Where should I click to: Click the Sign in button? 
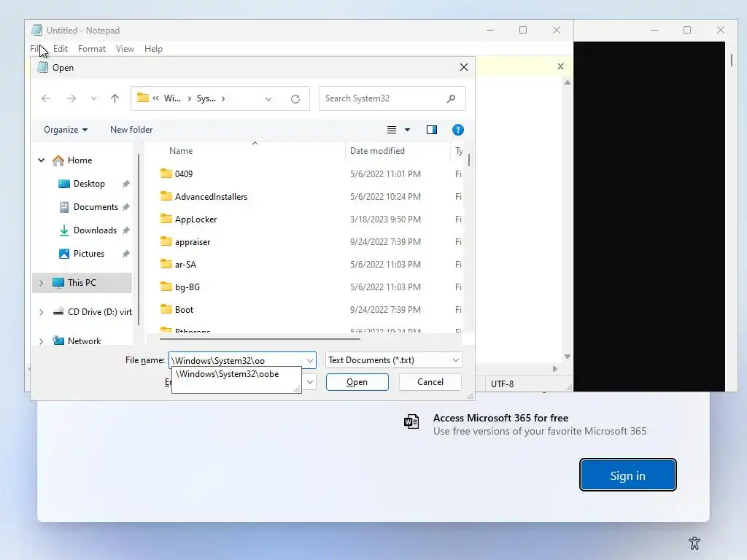point(628,475)
